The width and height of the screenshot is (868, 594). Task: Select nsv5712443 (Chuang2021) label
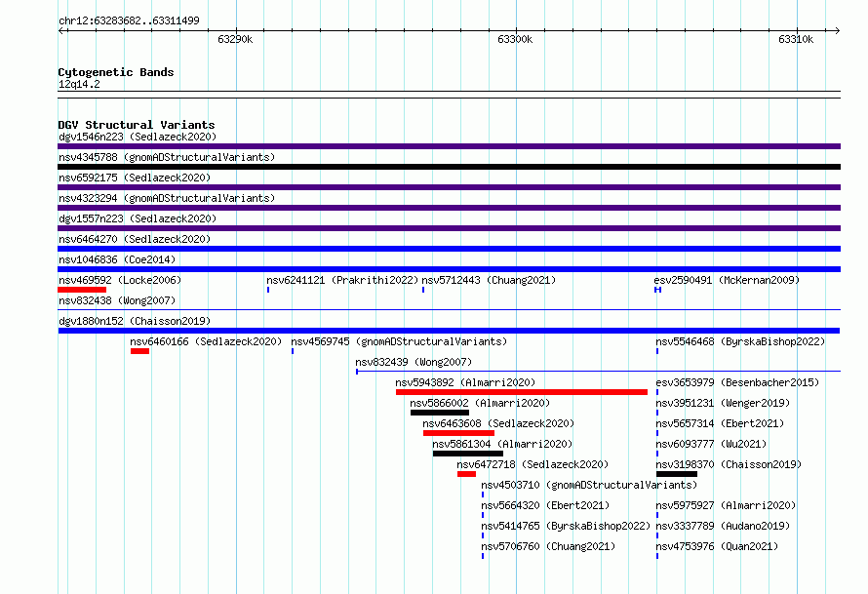point(489,280)
